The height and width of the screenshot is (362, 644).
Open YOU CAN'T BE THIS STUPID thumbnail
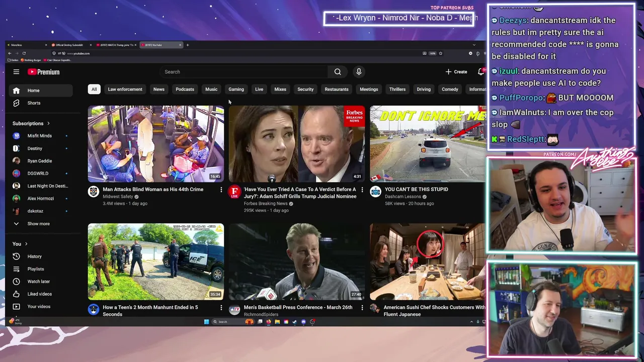tap(428, 144)
